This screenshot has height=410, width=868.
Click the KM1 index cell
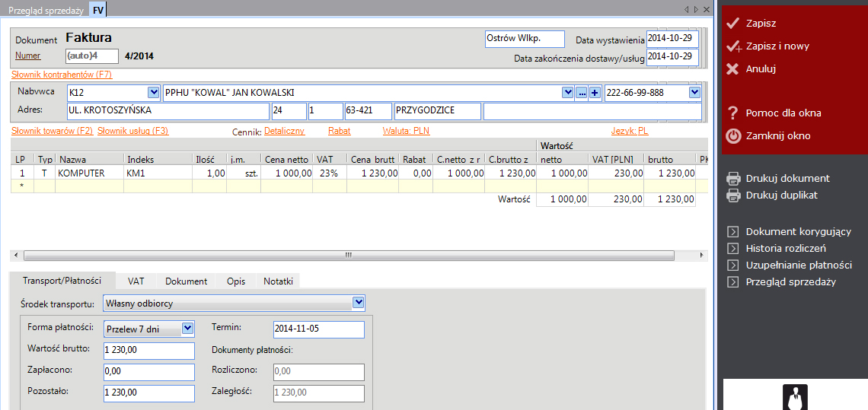click(158, 173)
